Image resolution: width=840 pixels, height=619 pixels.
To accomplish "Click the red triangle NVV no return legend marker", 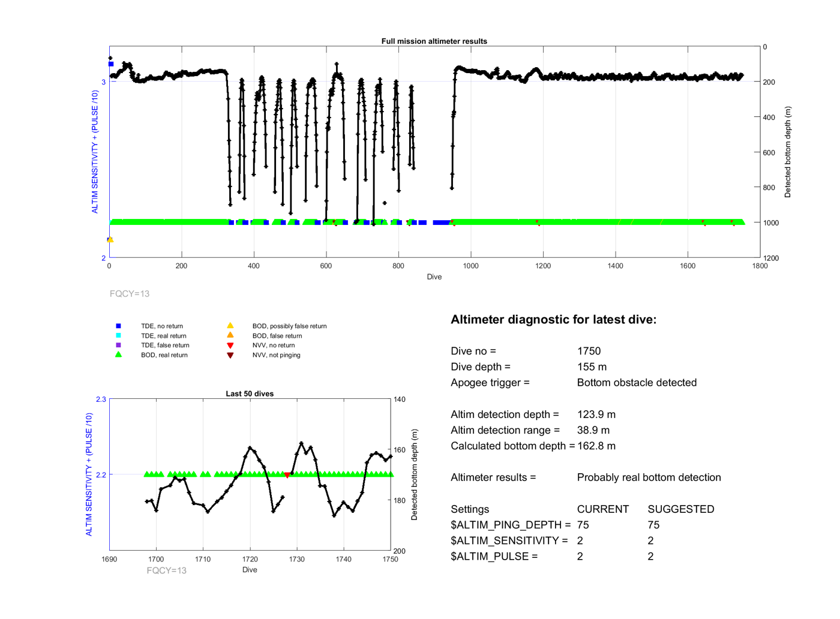I will pos(230,345).
